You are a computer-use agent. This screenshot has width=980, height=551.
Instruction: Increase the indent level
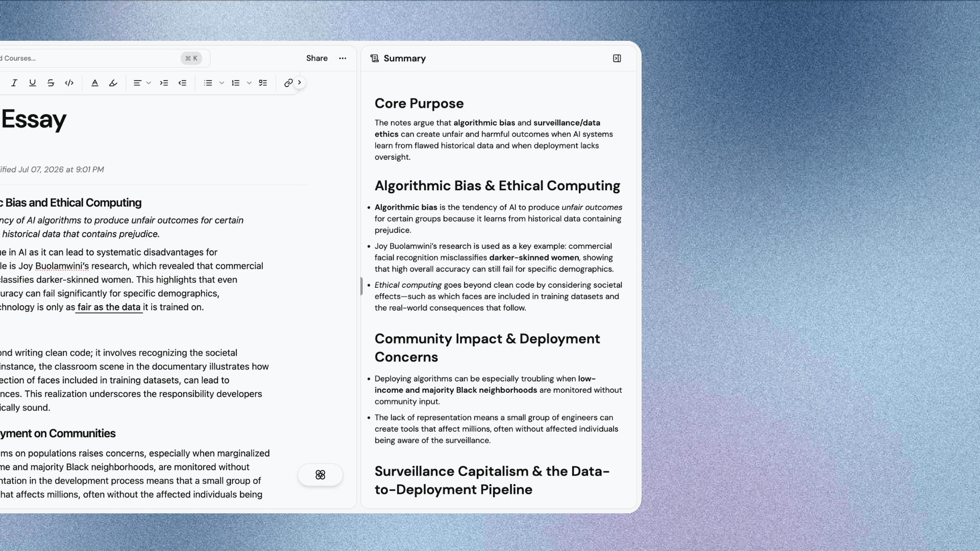[164, 83]
